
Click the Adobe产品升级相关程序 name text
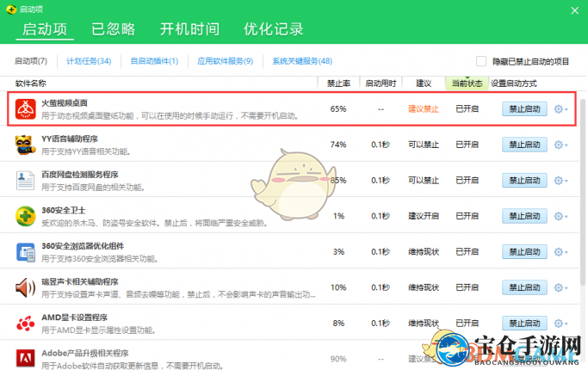pyautogui.click(x=85, y=353)
